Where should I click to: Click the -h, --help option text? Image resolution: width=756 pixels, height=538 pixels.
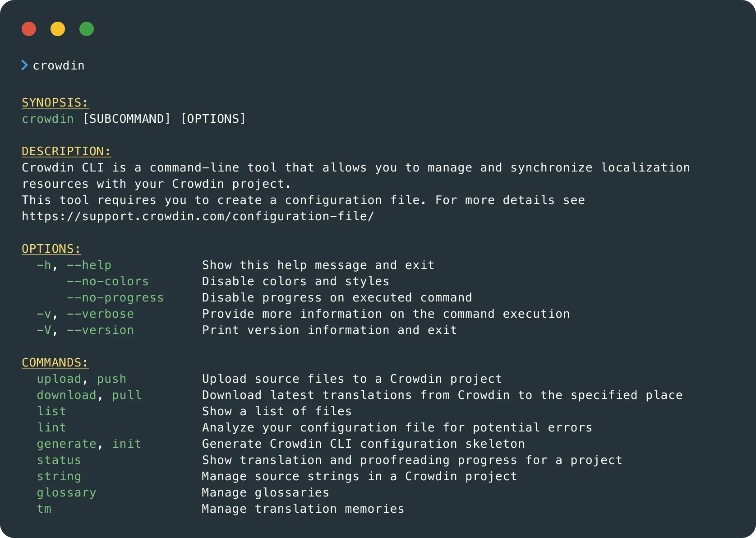(74, 265)
